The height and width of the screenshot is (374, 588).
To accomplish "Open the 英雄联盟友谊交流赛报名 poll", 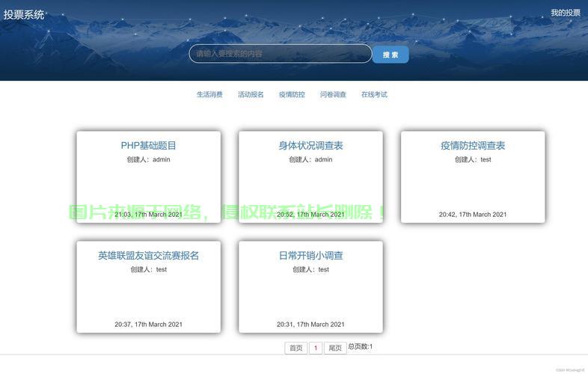I will [x=149, y=256].
